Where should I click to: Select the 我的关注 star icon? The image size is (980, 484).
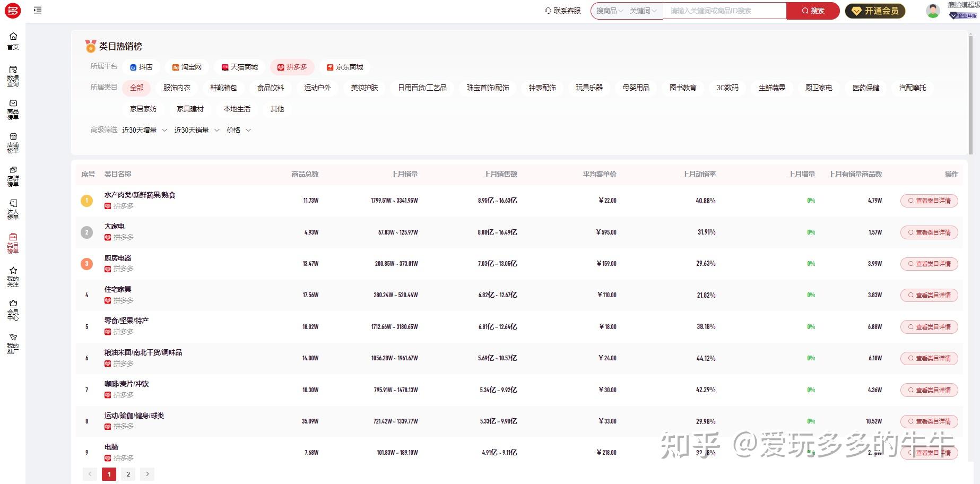tap(13, 276)
